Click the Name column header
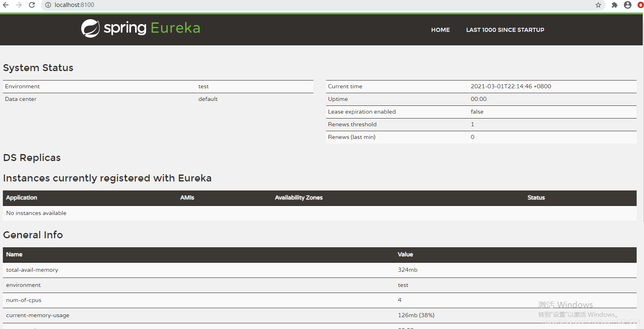 pos(14,254)
